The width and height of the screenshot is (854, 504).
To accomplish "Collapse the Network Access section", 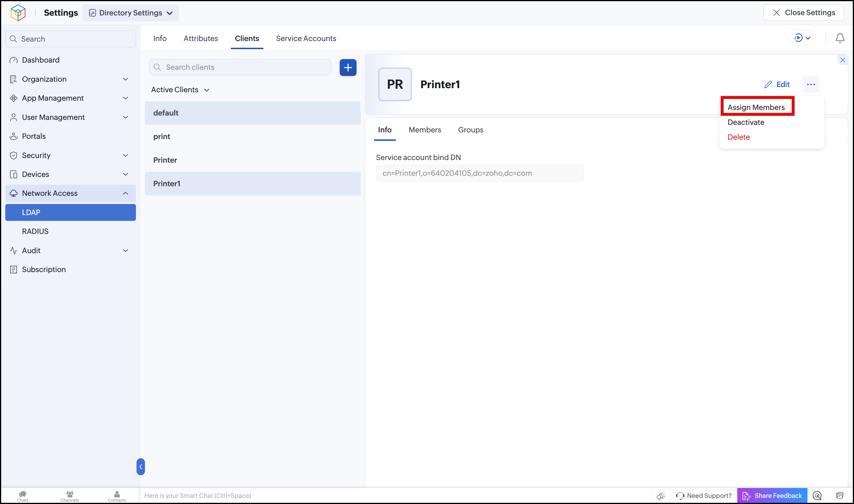I will (125, 193).
